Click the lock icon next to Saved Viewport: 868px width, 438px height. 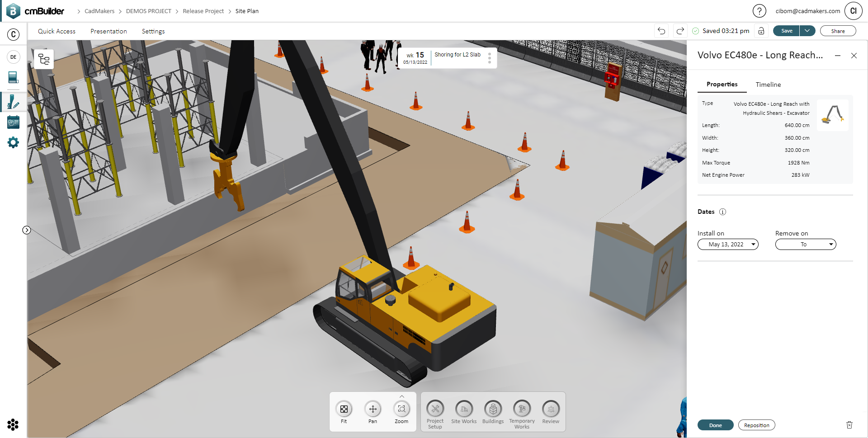(x=761, y=31)
